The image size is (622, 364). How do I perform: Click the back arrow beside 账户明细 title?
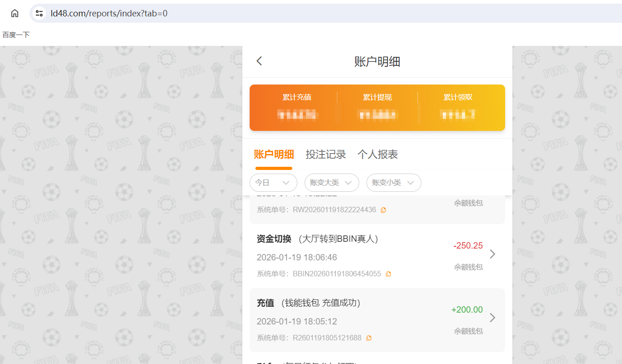(259, 60)
